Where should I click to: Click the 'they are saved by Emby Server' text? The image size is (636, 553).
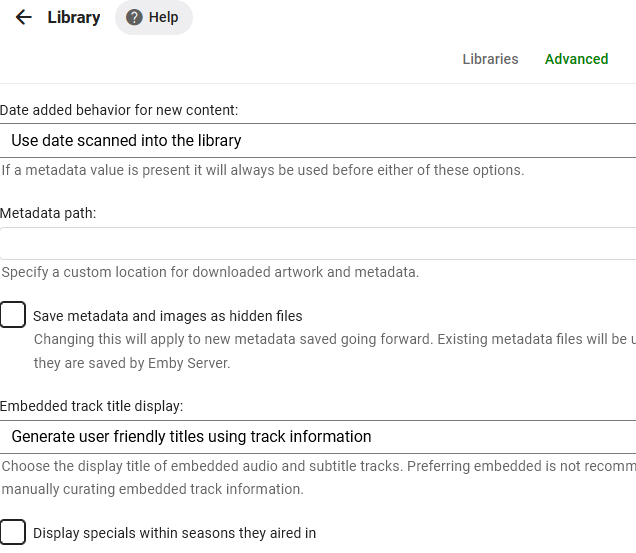coord(132,363)
